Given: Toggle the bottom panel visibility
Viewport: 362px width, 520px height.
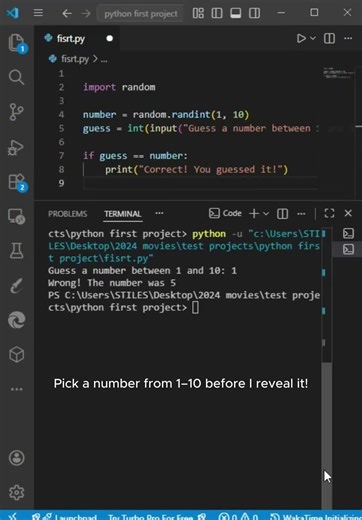Looking at the screenshot, I should click(236, 13).
